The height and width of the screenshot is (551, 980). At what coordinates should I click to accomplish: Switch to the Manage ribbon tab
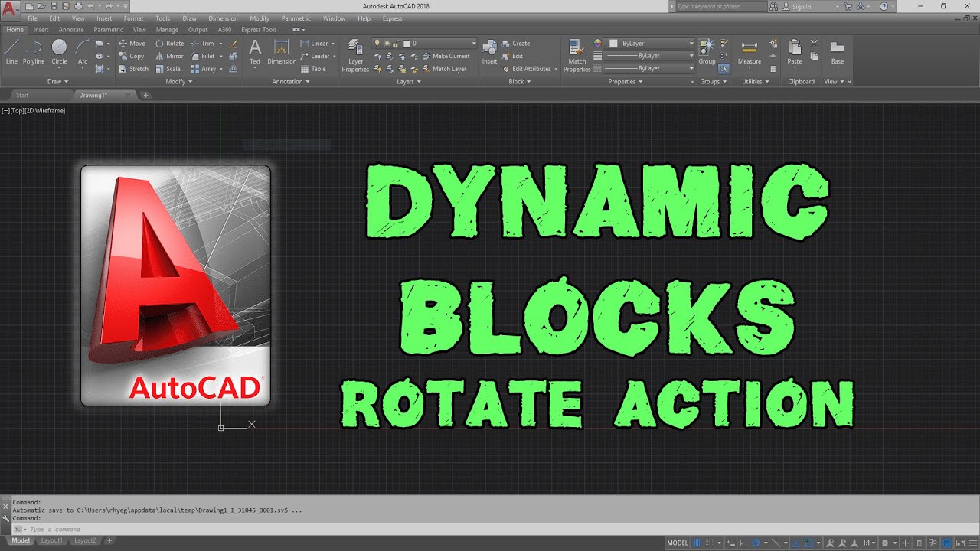167,30
